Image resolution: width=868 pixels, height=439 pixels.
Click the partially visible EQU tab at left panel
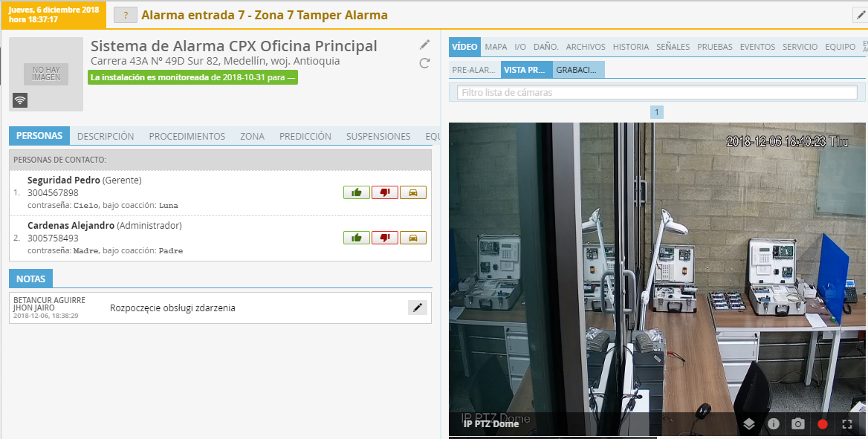[433, 136]
